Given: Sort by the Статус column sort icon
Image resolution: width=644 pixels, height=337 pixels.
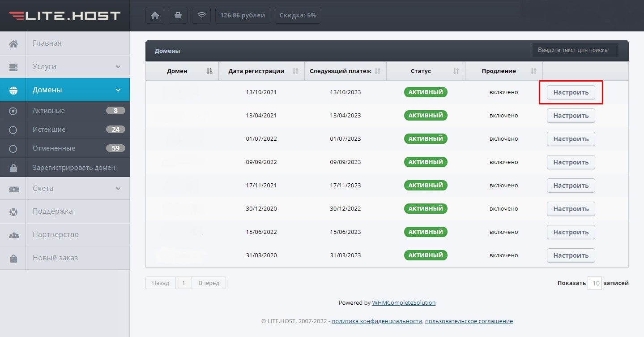Looking at the screenshot, I should coord(456,71).
